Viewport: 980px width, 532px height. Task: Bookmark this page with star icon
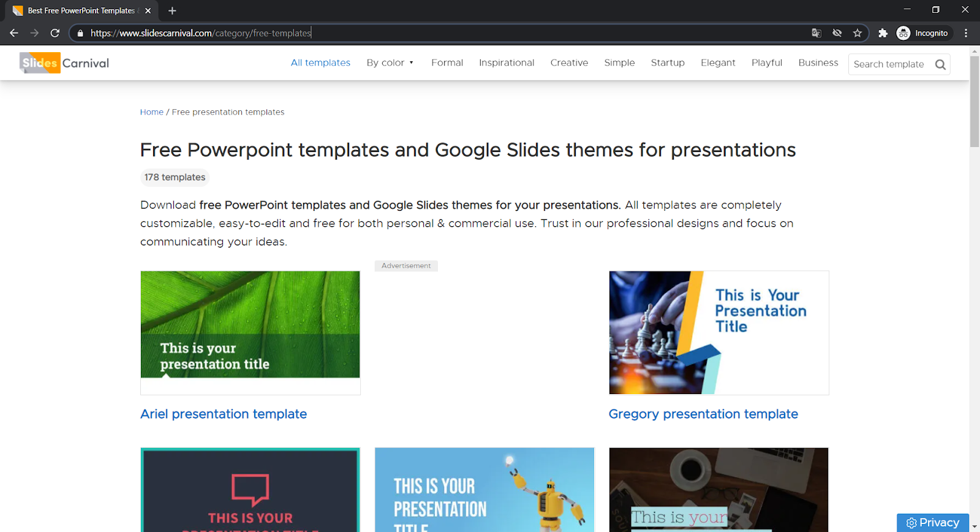point(858,33)
